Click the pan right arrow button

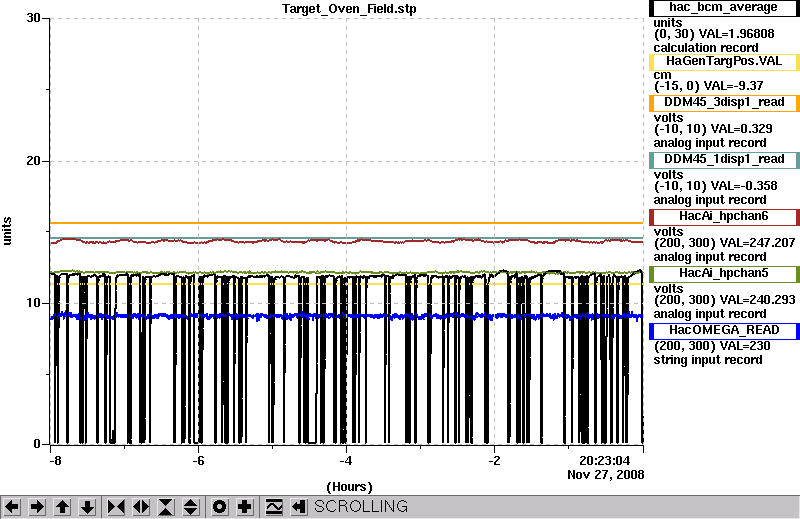click(x=37, y=507)
